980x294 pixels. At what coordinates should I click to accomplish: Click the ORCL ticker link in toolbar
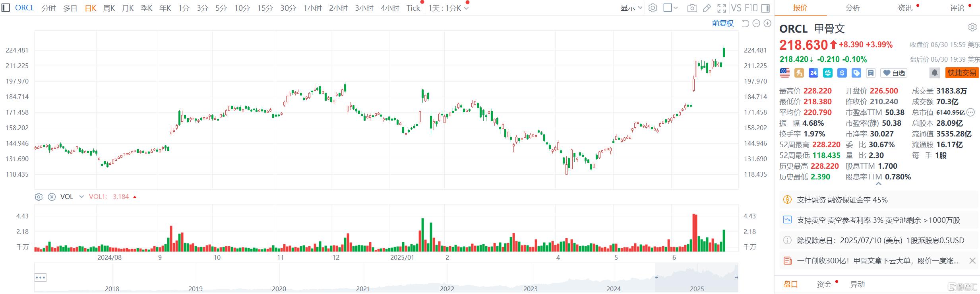(x=24, y=8)
